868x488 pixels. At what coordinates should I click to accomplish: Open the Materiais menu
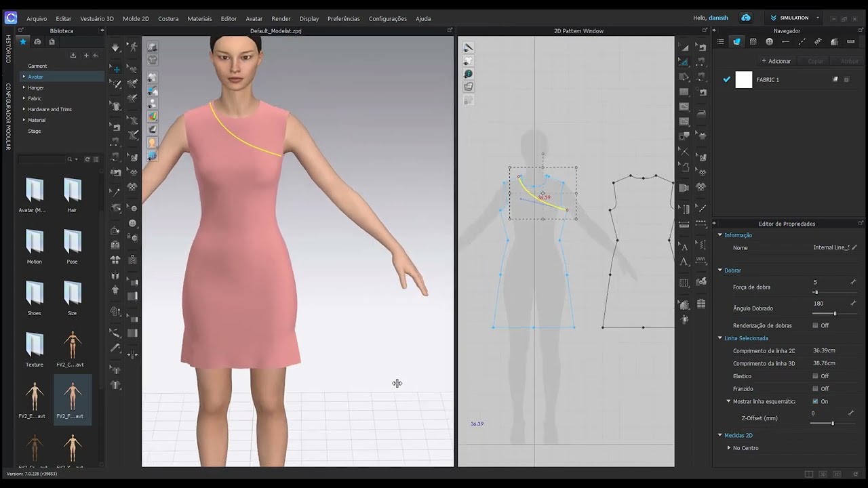(x=199, y=18)
